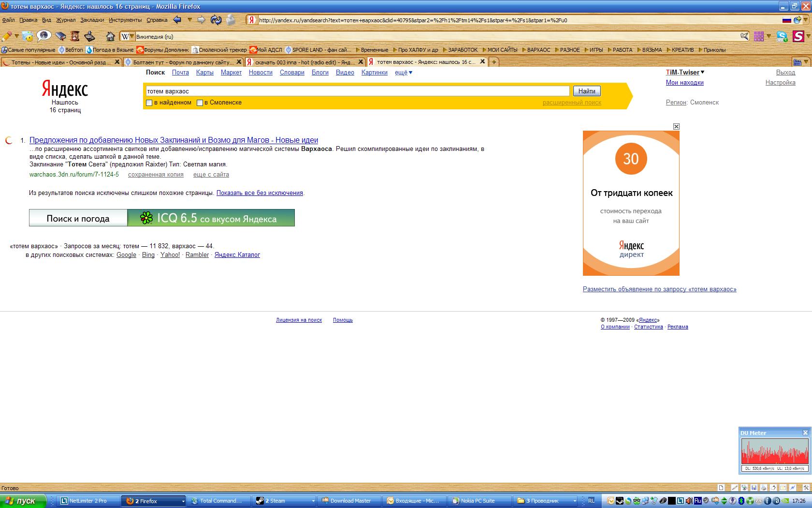Click the Yandex search text field
The height and width of the screenshot is (508, 812).
point(357,91)
